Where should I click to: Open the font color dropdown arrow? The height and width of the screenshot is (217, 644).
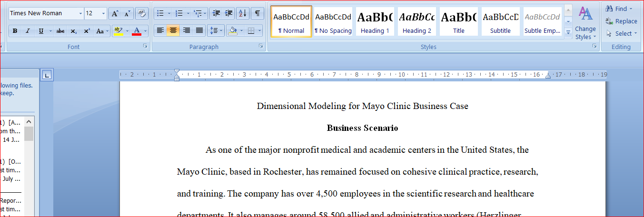[x=145, y=31]
